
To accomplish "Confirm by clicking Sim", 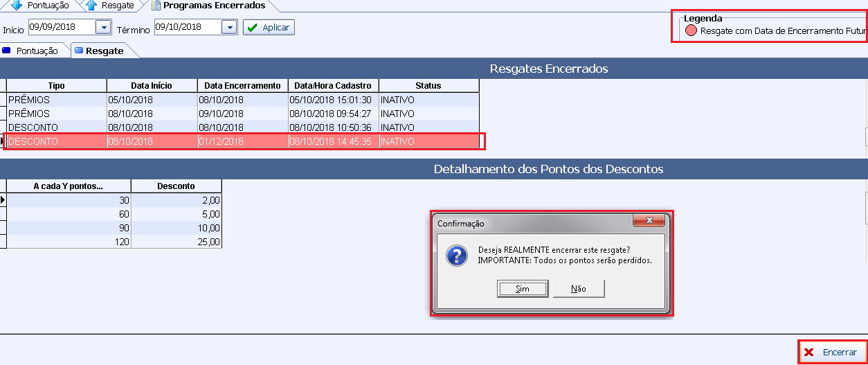I will (522, 289).
